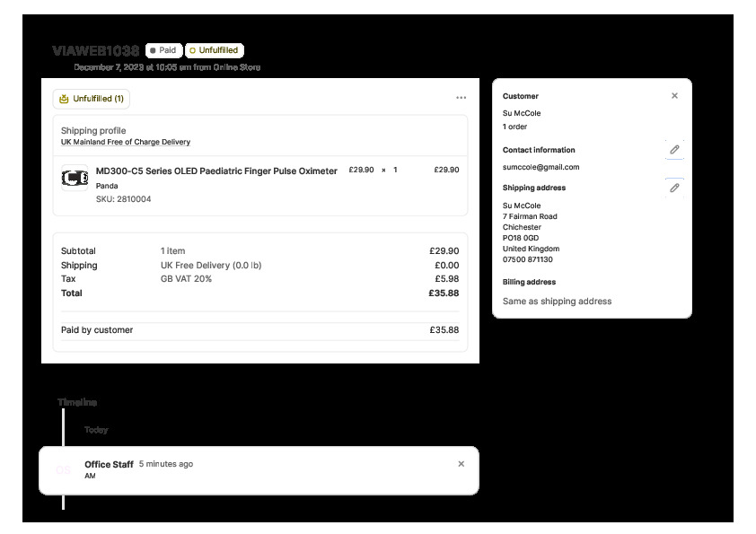Click the pencil icon beside Contact information
The width and height of the screenshot is (756, 534).
point(674,150)
